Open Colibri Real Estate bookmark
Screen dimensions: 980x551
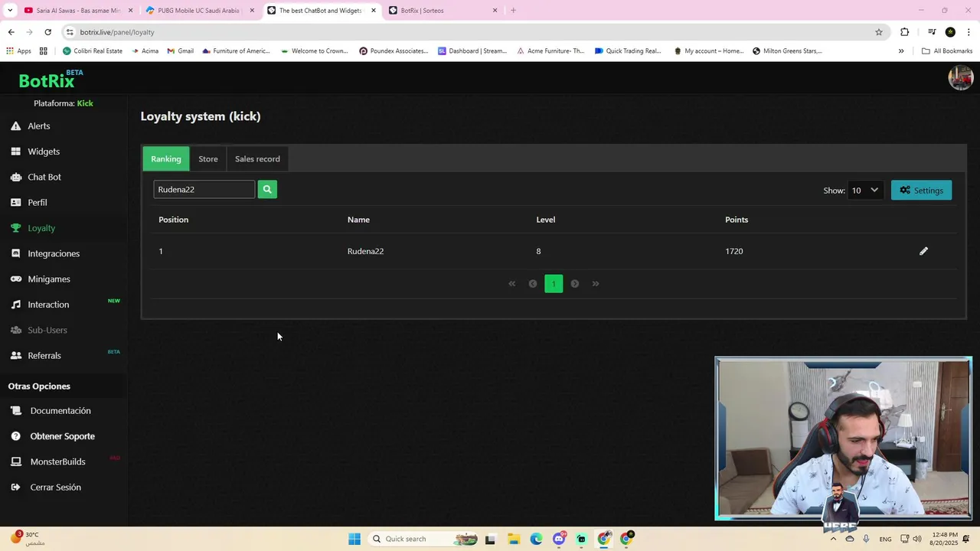pos(93,51)
